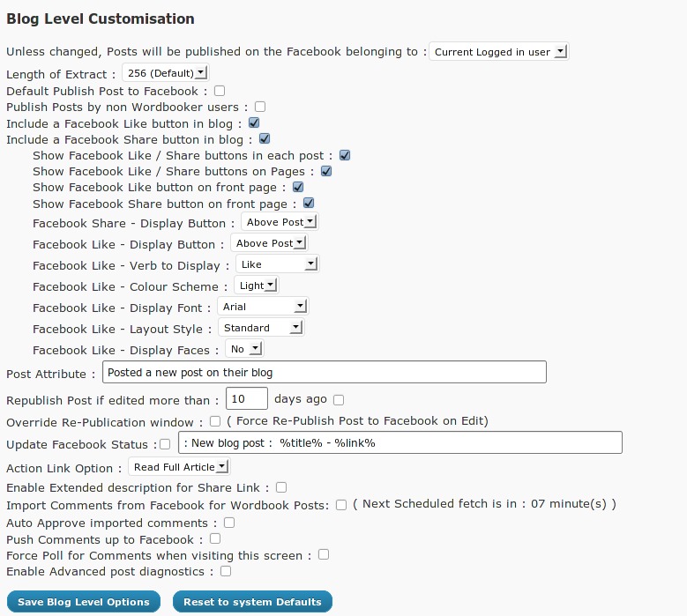Viewport: 687px width, 616px height.
Task: Enable Default Publish Post to Facebook checkbox
Action: (x=220, y=91)
